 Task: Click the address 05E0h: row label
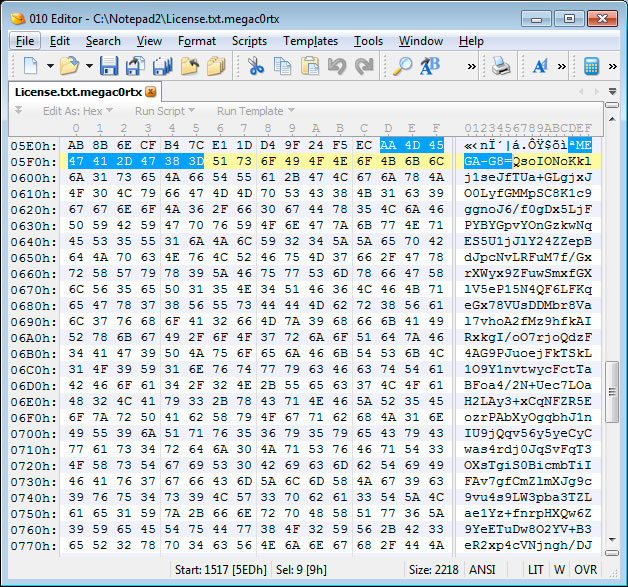coord(34,146)
